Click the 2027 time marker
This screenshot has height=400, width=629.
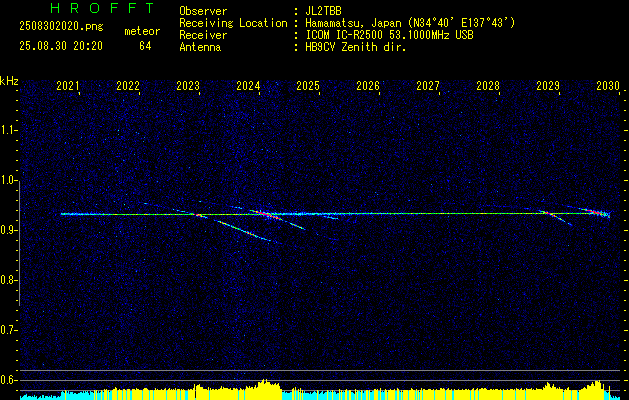click(428, 86)
